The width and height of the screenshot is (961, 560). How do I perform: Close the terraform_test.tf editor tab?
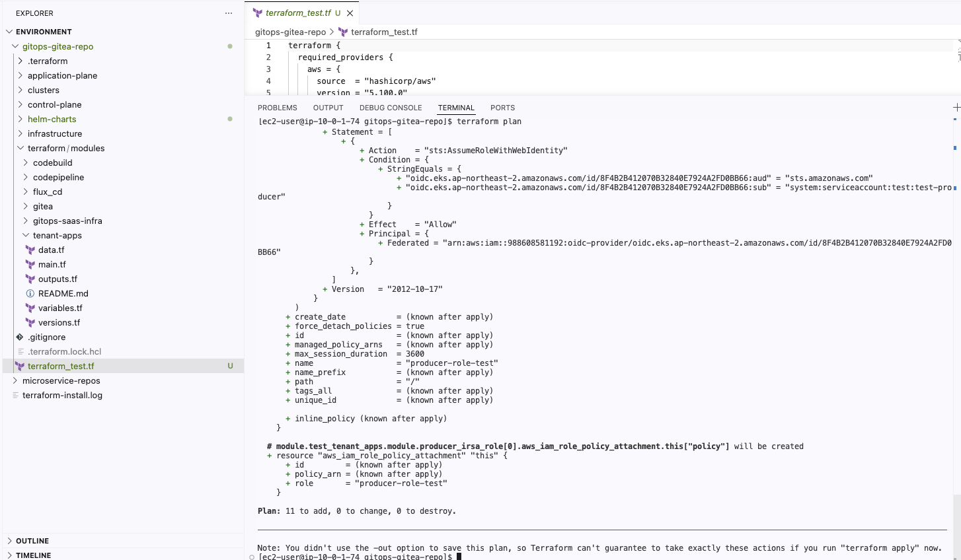[x=350, y=13]
